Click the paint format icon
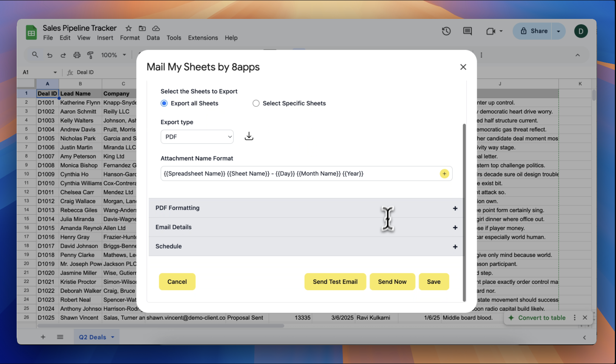The image size is (616, 364). 90,55
